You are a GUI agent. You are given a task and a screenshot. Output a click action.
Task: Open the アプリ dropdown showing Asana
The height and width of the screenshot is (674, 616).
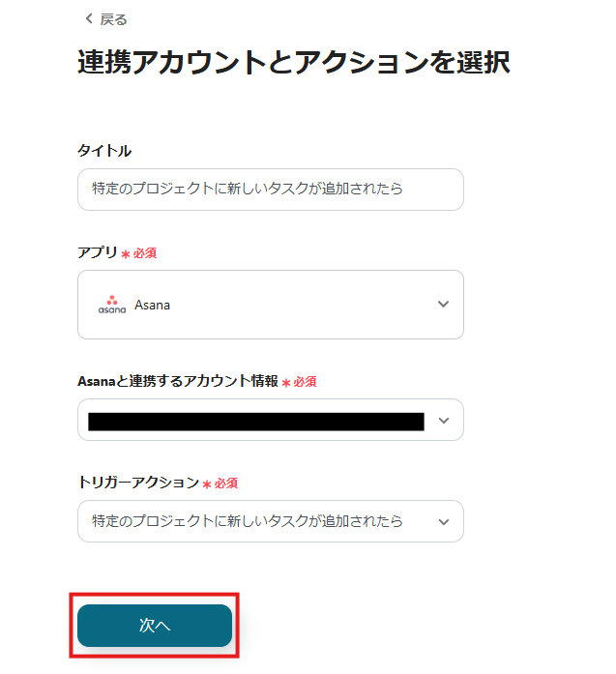pos(270,305)
